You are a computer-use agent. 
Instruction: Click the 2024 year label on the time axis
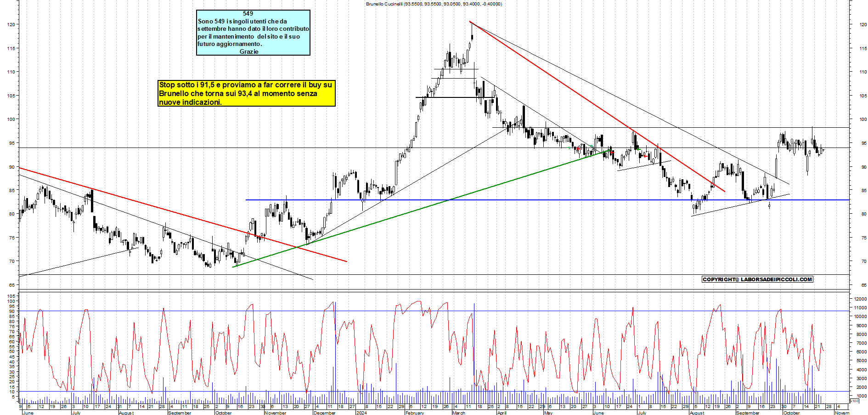(x=361, y=413)
